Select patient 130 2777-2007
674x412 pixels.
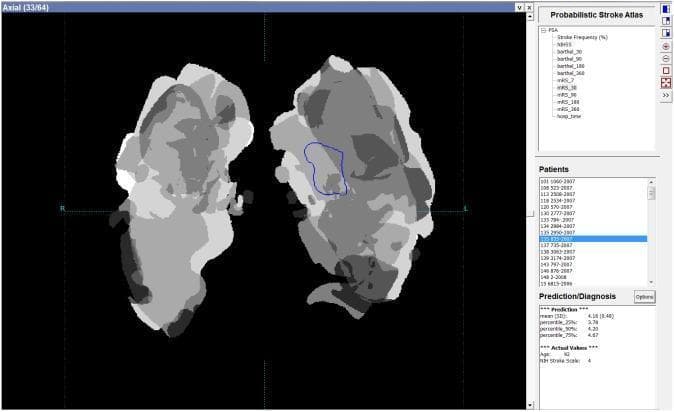click(x=558, y=213)
